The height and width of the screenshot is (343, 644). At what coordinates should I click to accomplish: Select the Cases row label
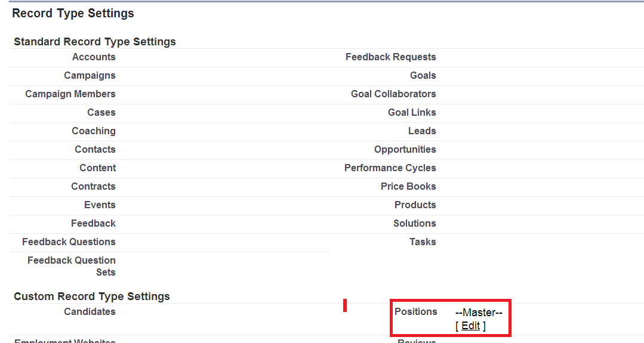pos(101,113)
